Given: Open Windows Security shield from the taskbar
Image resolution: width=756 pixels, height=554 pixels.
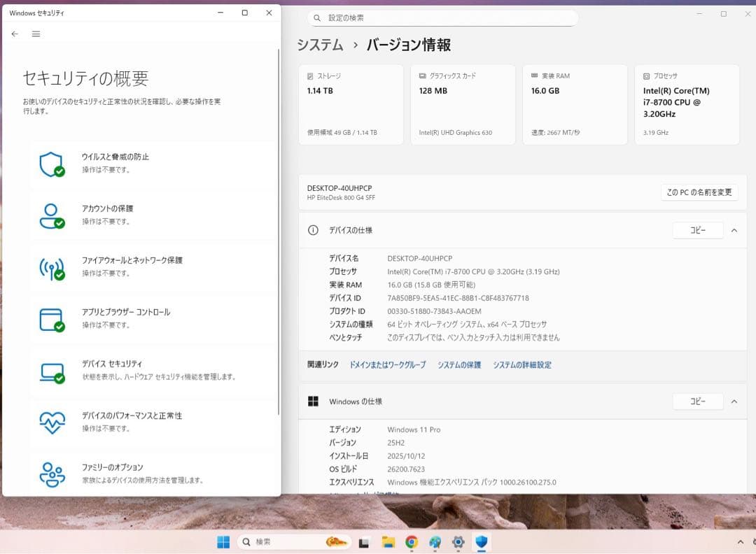Looking at the screenshot, I should click(x=482, y=541).
